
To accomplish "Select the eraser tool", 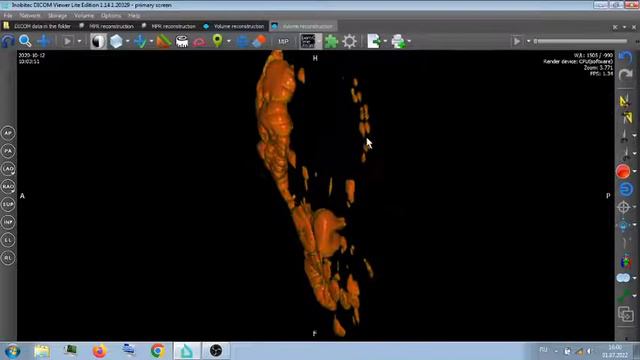I will pyautogui.click(x=259, y=41).
